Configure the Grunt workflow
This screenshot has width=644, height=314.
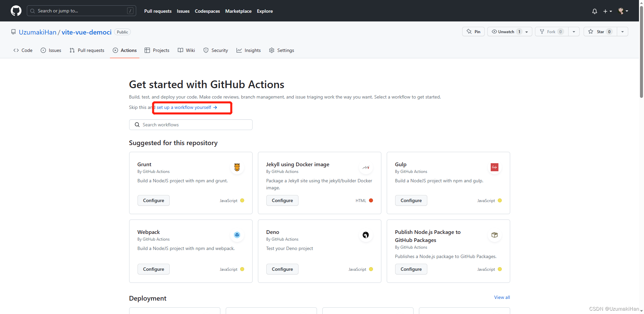[x=153, y=200]
